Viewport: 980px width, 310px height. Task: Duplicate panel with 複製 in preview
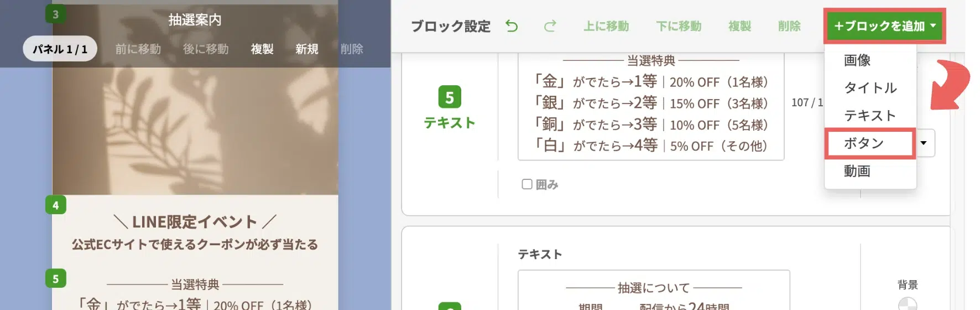[262, 49]
